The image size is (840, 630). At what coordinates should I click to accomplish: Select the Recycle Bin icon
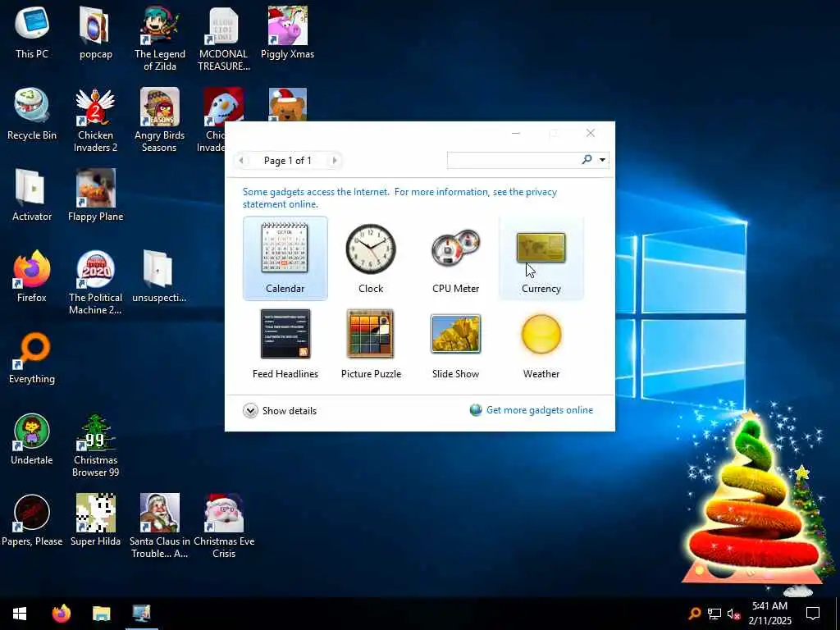click(32, 115)
